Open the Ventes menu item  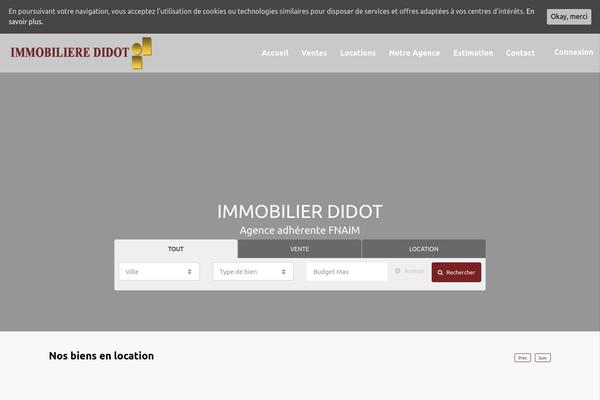314,53
